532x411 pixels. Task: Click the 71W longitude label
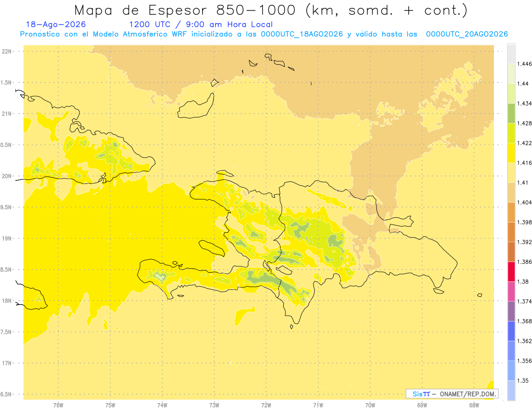(318, 405)
